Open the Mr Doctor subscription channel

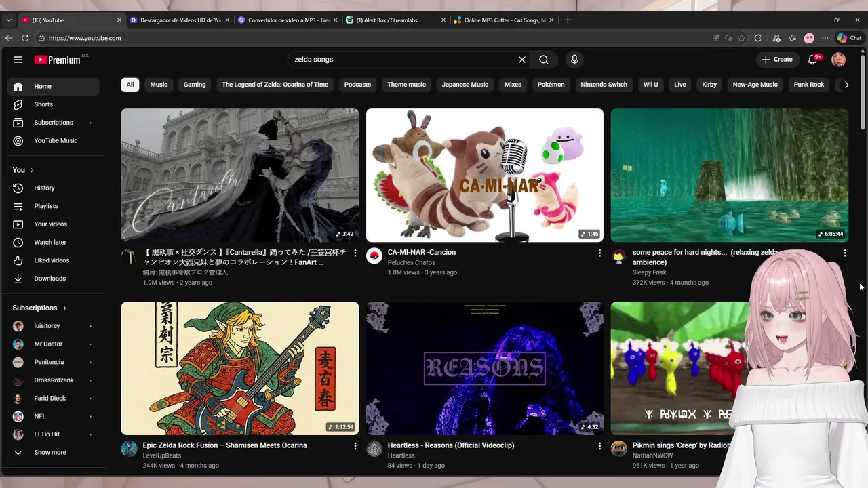coord(54,344)
